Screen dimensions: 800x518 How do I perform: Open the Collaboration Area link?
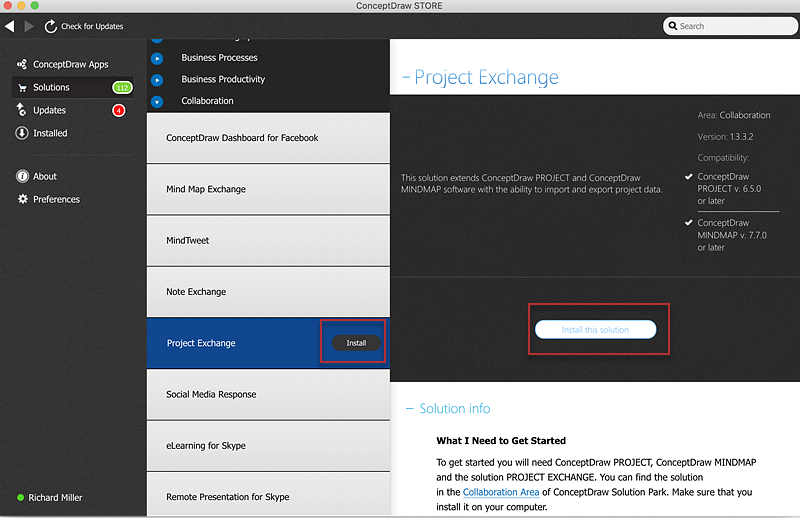(501, 492)
